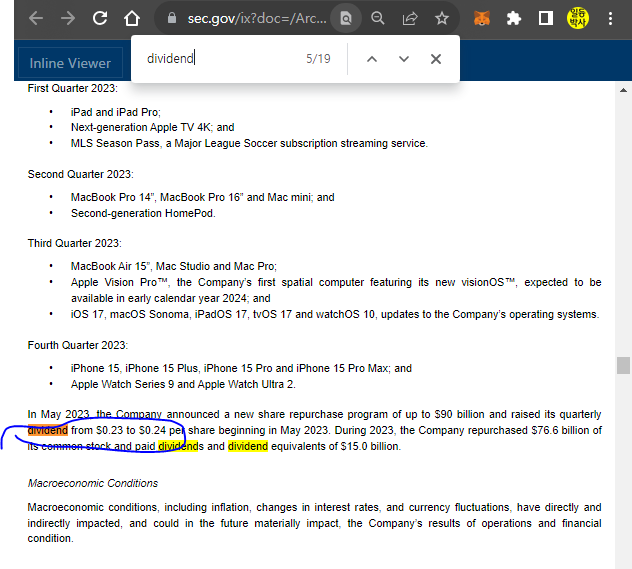Click the 'First Quarter 2023:' heading

73,88
